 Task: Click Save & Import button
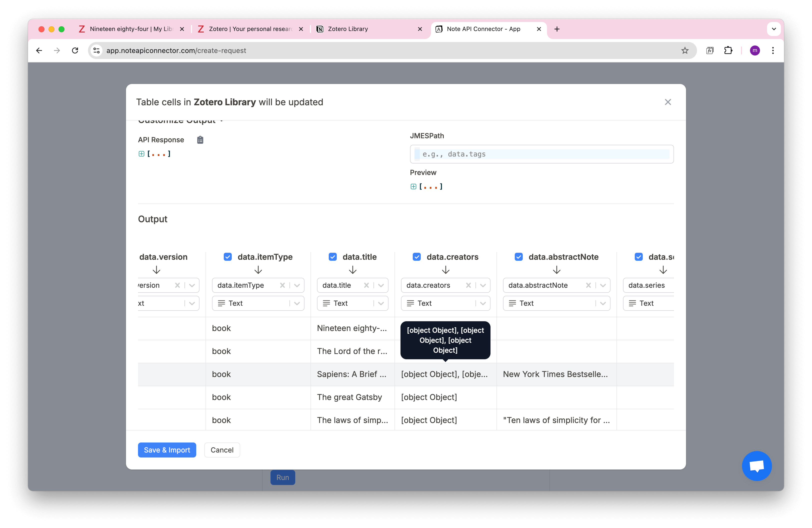167,450
